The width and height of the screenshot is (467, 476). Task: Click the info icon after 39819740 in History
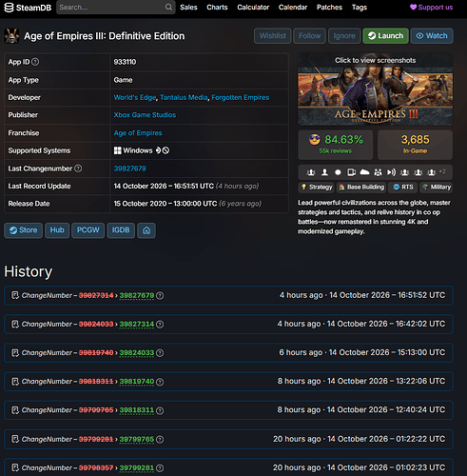[160, 382]
